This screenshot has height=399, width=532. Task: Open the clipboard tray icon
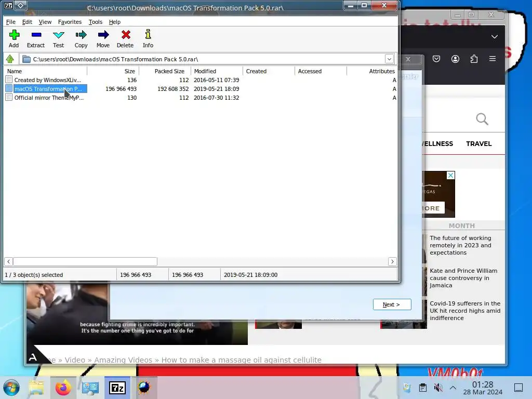[423, 388]
